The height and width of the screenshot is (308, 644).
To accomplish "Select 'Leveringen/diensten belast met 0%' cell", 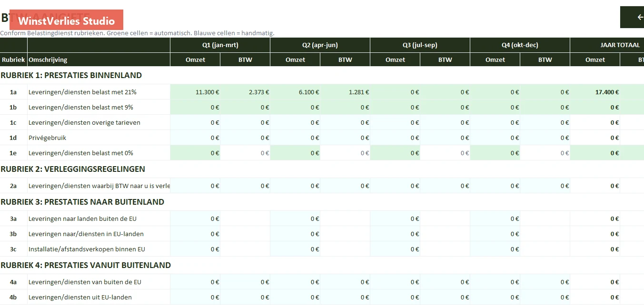I will click(x=99, y=153).
